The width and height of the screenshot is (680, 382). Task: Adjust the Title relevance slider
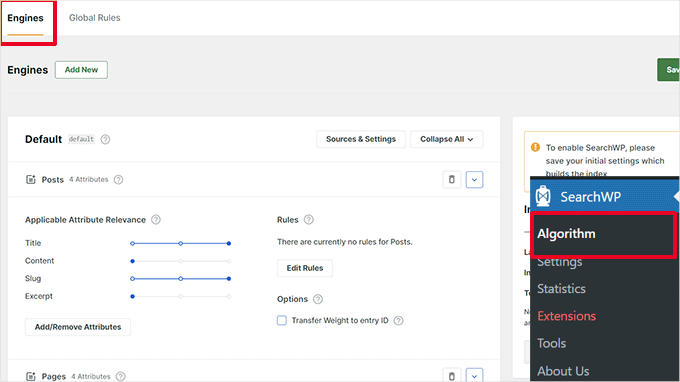coord(180,243)
